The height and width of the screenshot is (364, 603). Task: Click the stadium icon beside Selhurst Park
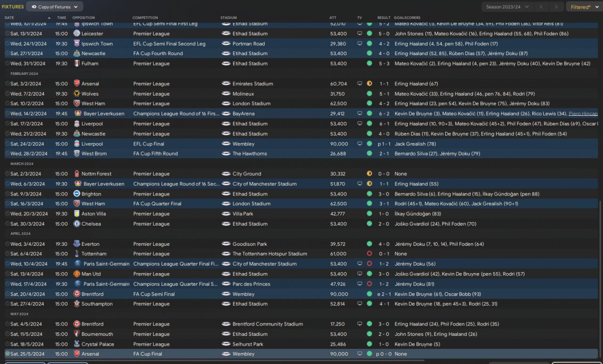click(226, 344)
